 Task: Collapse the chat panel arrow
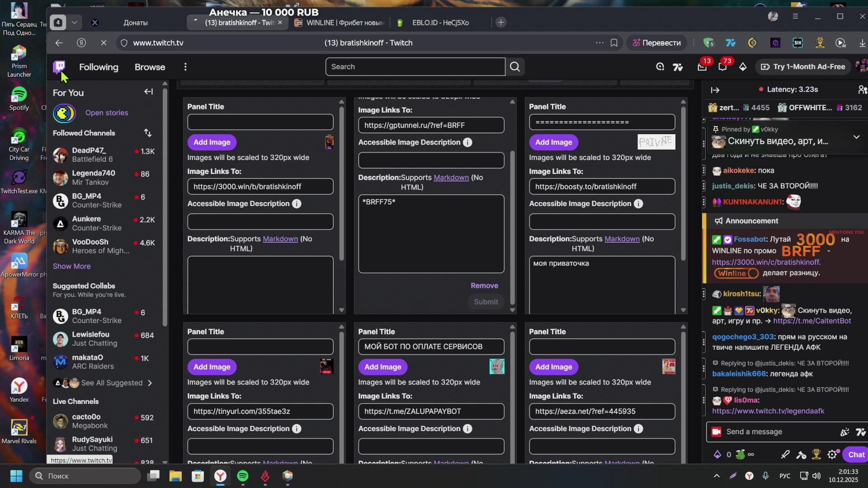715,90
